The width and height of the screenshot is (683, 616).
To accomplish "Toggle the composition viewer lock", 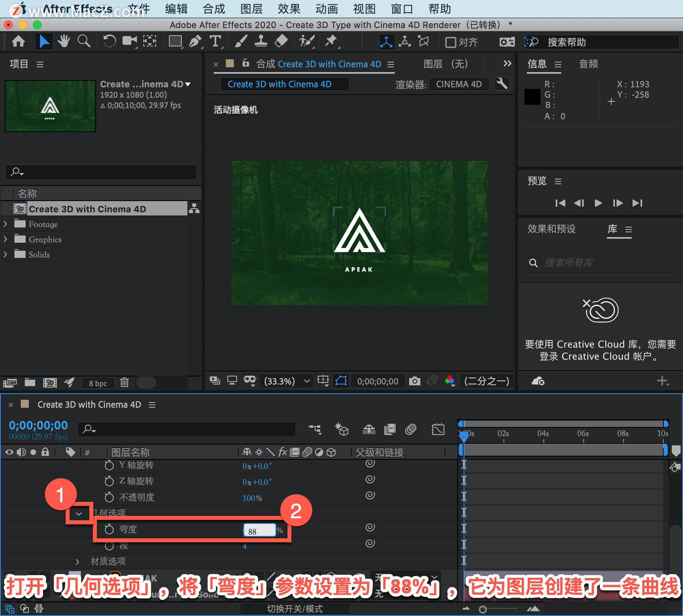I will [245, 63].
